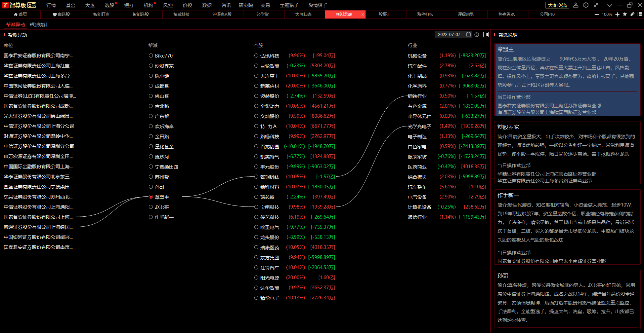The width and height of the screenshot is (644, 333).
Task: Select the 宝明科技 stock radio button
Action: [x=256, y=207]
